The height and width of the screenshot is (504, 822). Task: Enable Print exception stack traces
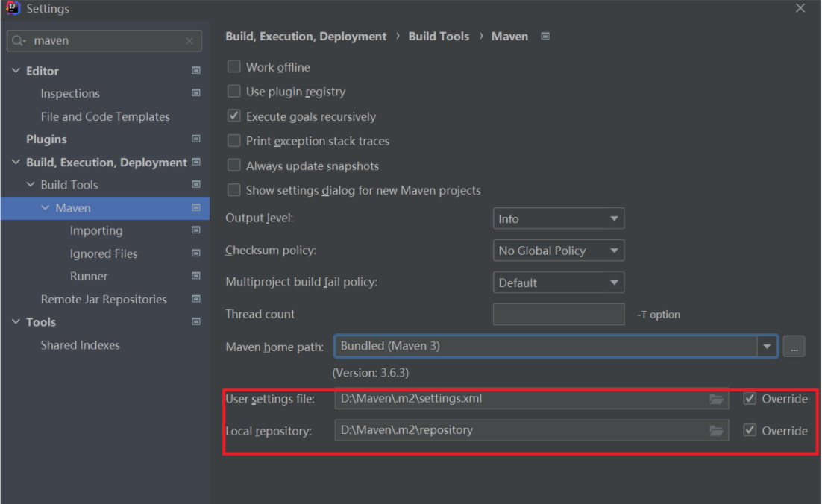coord(233,140)
